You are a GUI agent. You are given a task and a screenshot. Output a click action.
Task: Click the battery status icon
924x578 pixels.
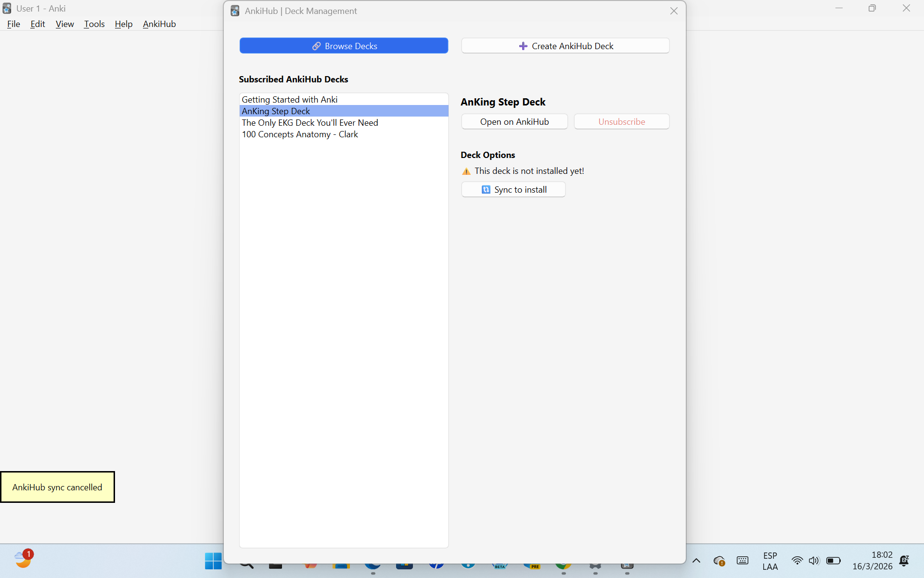[833, 561]
